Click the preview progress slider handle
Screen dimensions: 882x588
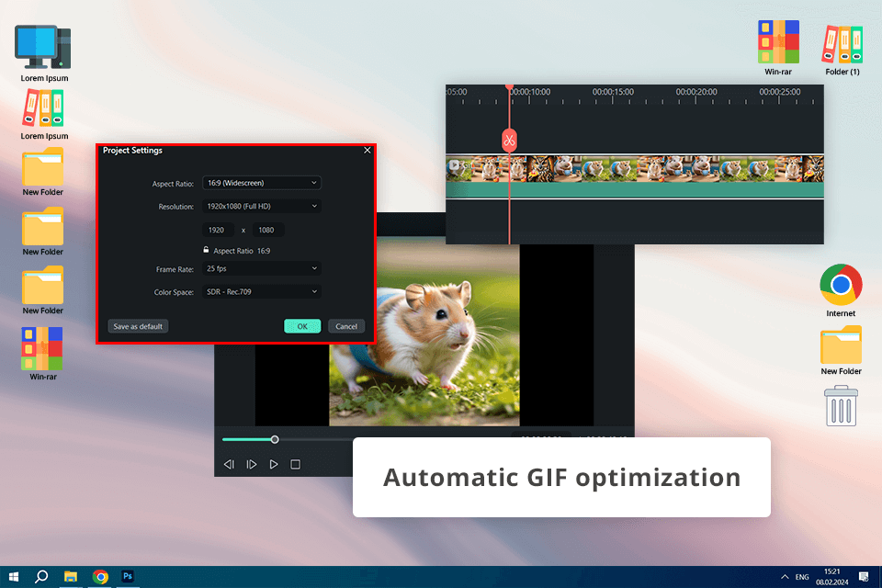[x=275, y=439]
